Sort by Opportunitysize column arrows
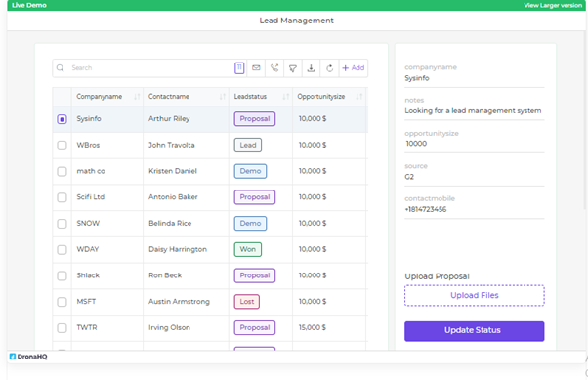The height and width of the screenshot is (380, 588). pos(358,97)
